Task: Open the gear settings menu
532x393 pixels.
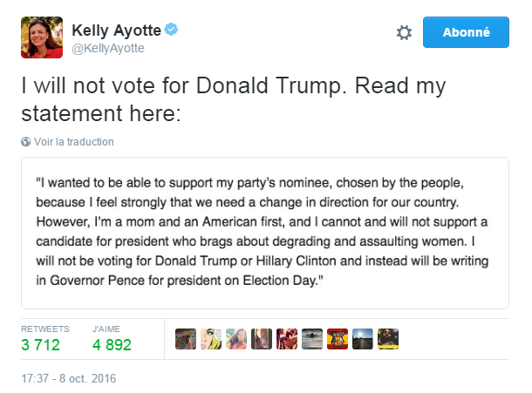Action: coord(404,32)
